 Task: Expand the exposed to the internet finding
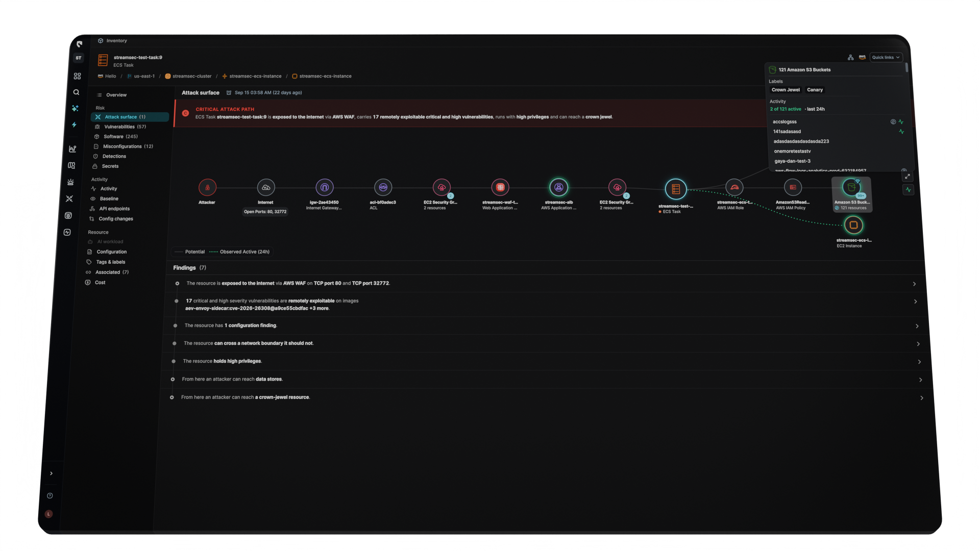click(x=914, y=284)
